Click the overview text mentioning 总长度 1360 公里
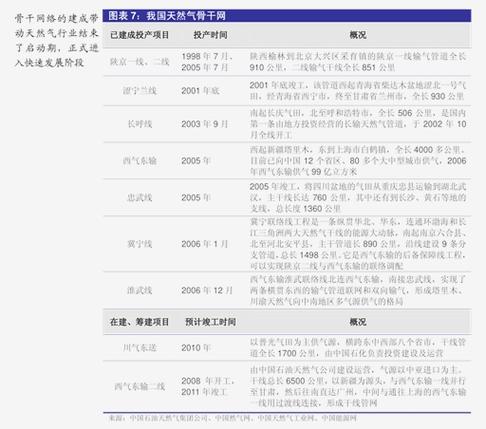This screenshot has height=429, width=486. coord(358,198)
